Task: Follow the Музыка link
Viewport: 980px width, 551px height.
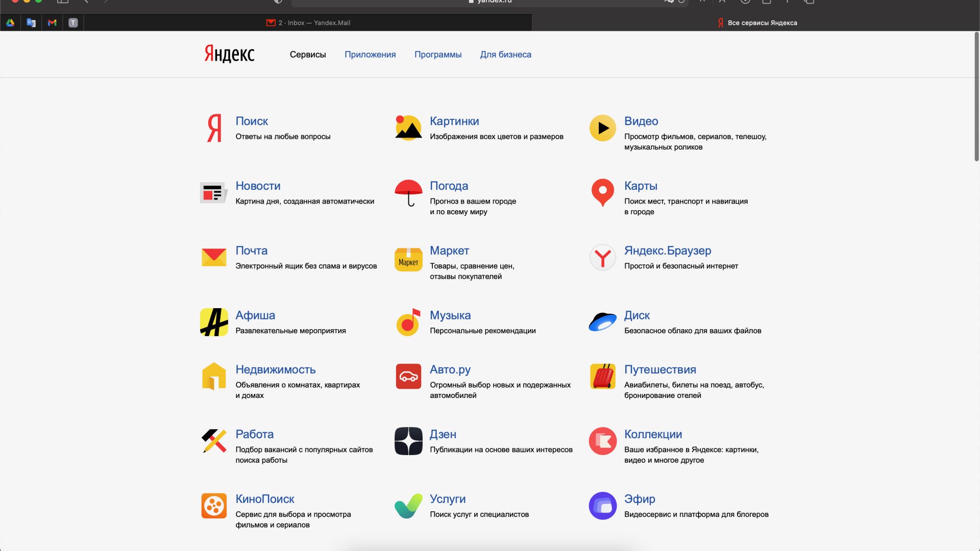Action: pos(450,315)
